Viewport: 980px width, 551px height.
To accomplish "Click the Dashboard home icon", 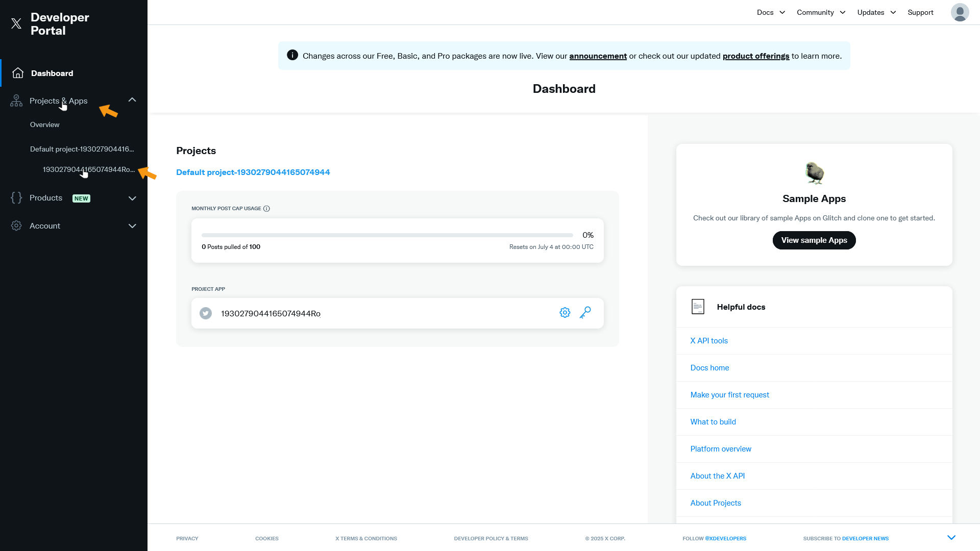I will coord(18,73).
